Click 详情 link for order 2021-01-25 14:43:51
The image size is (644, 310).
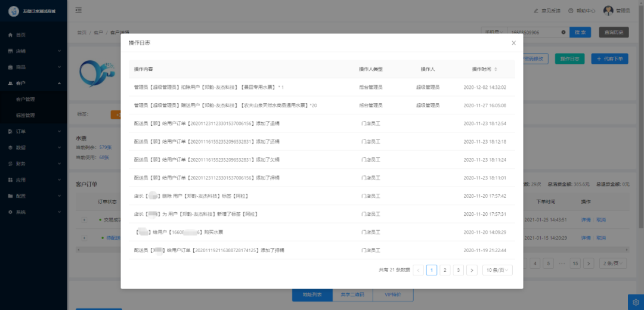click(586, 219)
